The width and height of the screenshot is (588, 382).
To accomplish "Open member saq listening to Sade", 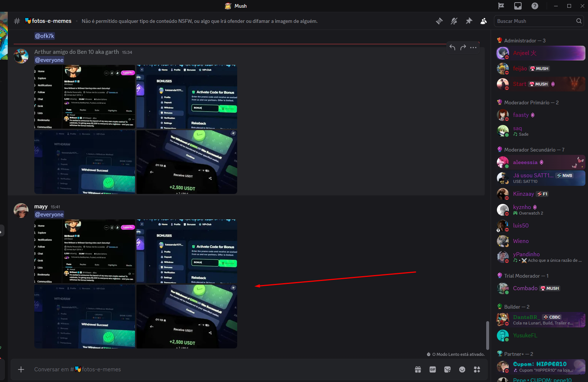I will coord(540,131).
